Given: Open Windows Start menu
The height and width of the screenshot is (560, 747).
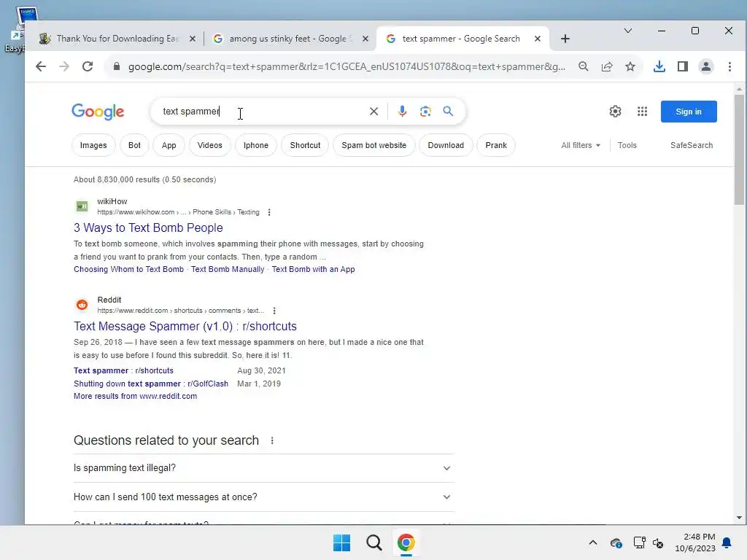Looking at the screenshot, I should (x=341, y=542).
